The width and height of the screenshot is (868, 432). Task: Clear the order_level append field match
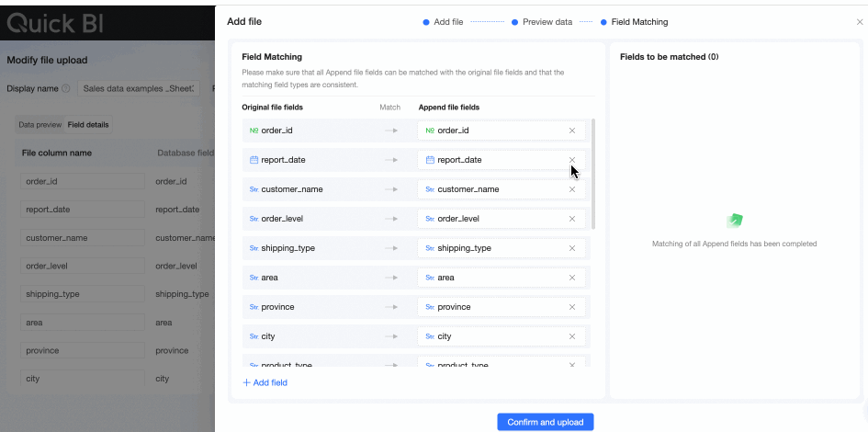tap(572, 219)
